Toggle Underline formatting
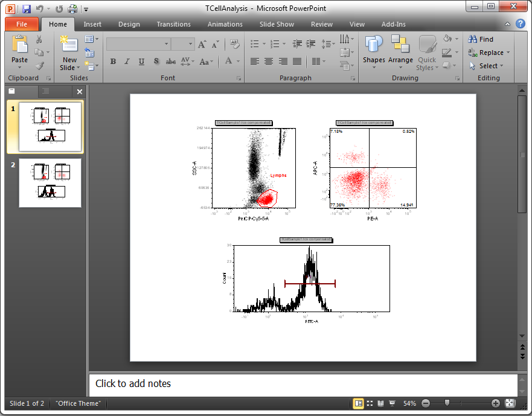 click(x=141, y=62)
